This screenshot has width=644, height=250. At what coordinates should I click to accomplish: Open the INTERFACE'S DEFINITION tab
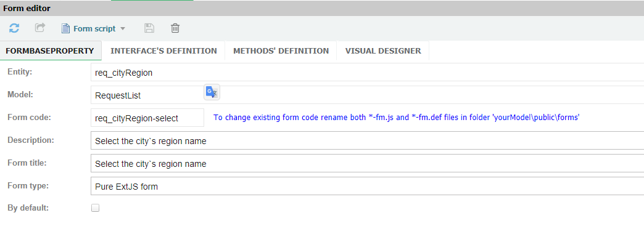coord(163,50)
